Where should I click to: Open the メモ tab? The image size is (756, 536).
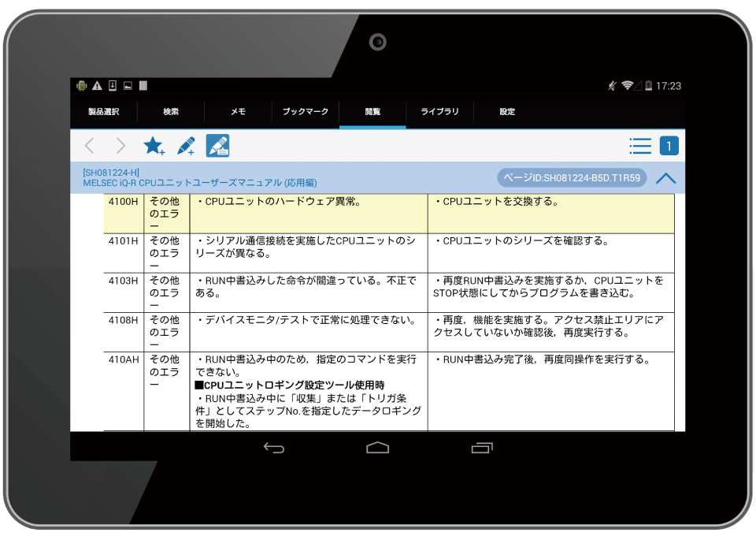(x=238, y=112)
